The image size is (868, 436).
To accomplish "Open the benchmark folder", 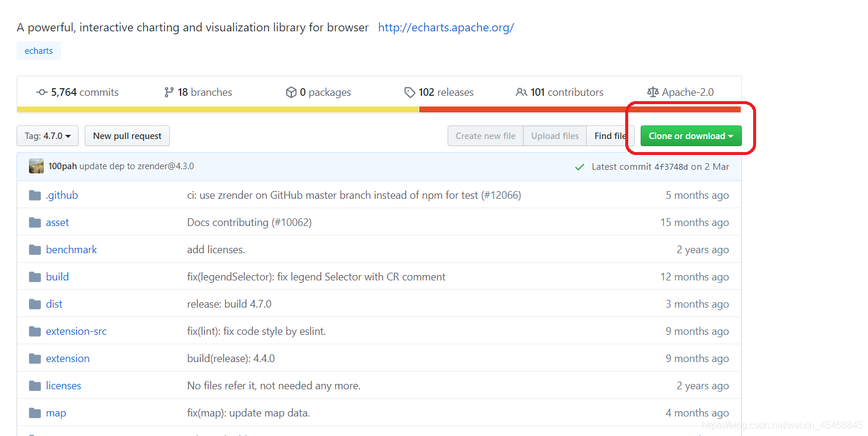I will point(71,250).
